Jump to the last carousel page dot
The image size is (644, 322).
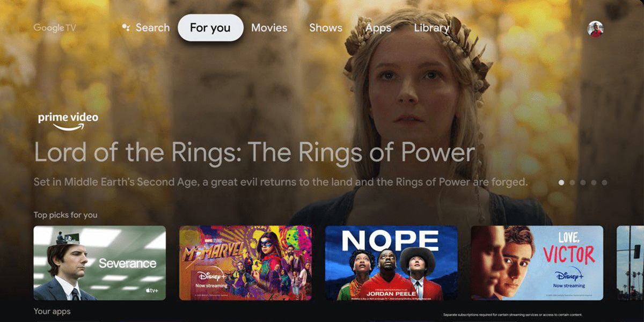(604, 182)
